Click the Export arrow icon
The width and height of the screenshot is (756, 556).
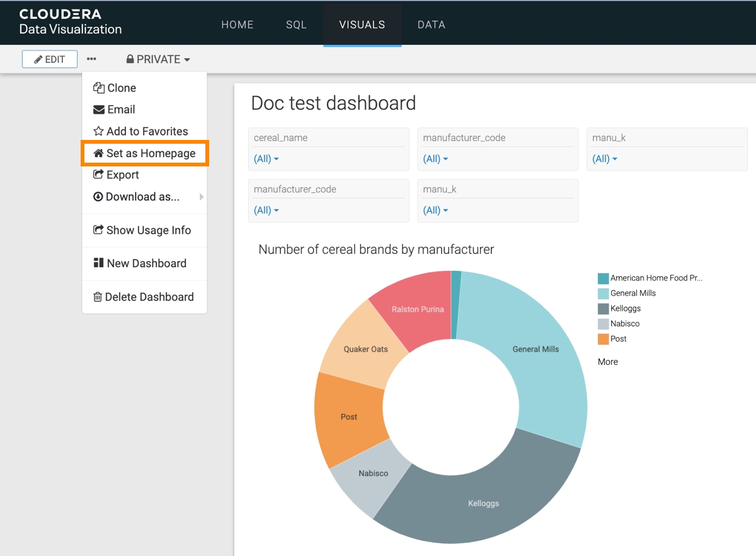click(98, 175)
